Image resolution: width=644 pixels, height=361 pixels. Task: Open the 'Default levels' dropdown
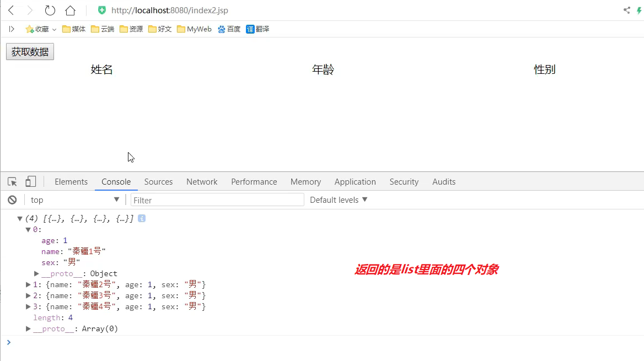point(337,200)
